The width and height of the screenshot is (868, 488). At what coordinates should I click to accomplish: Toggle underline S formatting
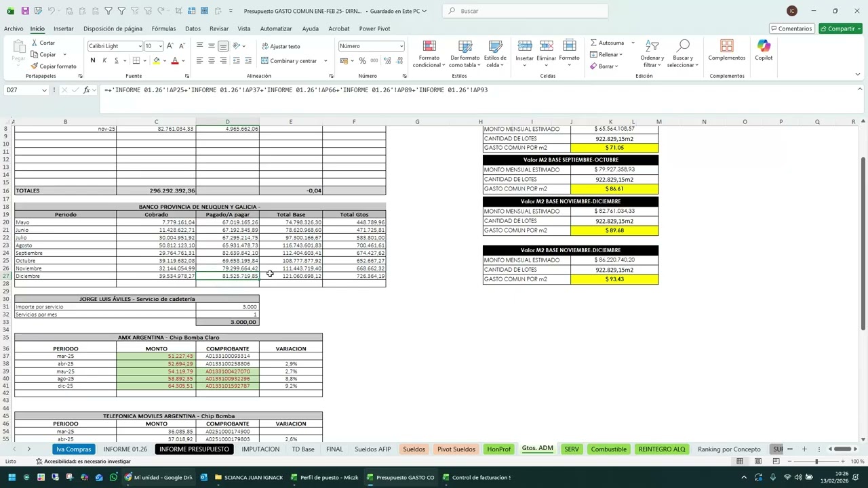116,60
